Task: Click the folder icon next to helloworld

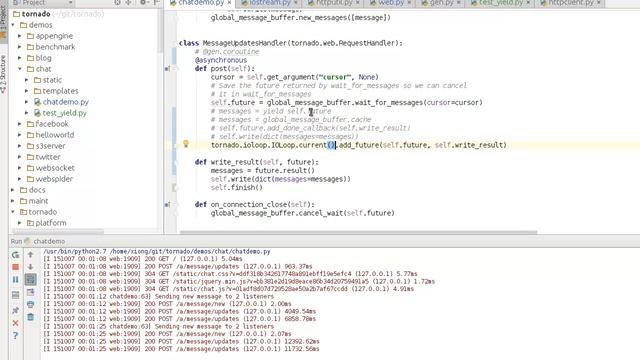Action: coord(30,135)
